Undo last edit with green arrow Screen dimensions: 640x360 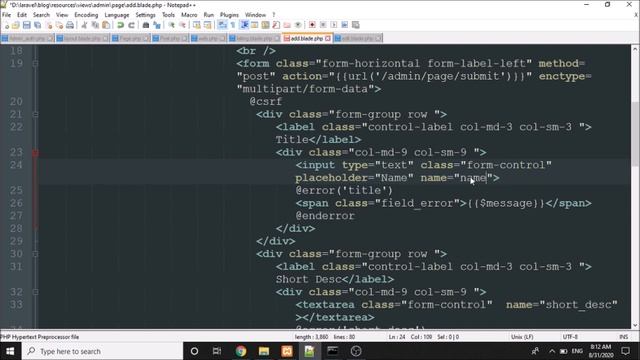point(120,25)
